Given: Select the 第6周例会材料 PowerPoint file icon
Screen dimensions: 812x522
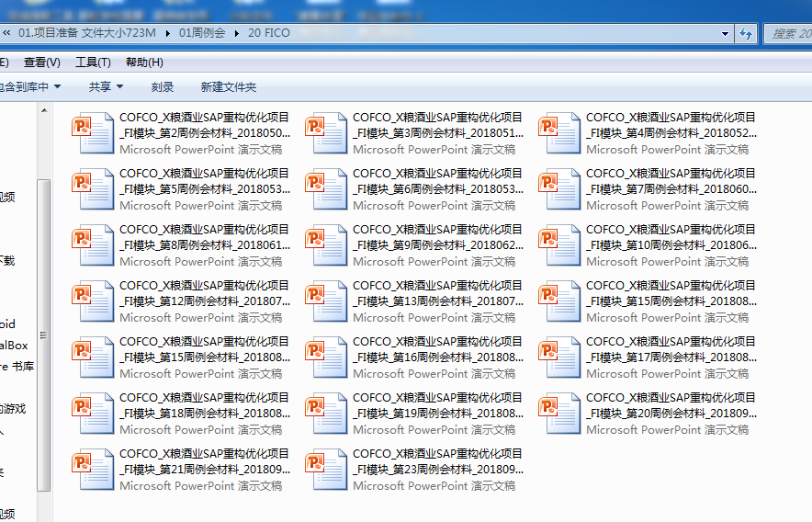Looking at the screenshot, I should pos(326,188).
